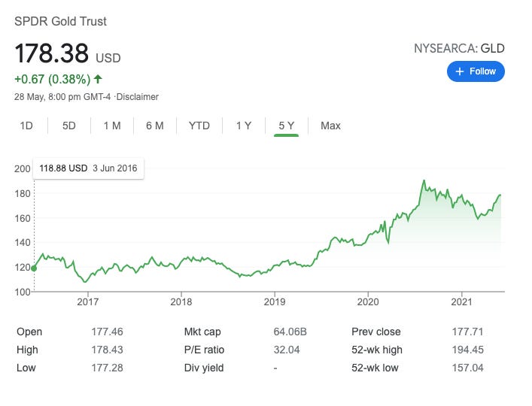Click the 28 May, 8:00 pm GMT-4 timestamp

click(x=62, y=97)
